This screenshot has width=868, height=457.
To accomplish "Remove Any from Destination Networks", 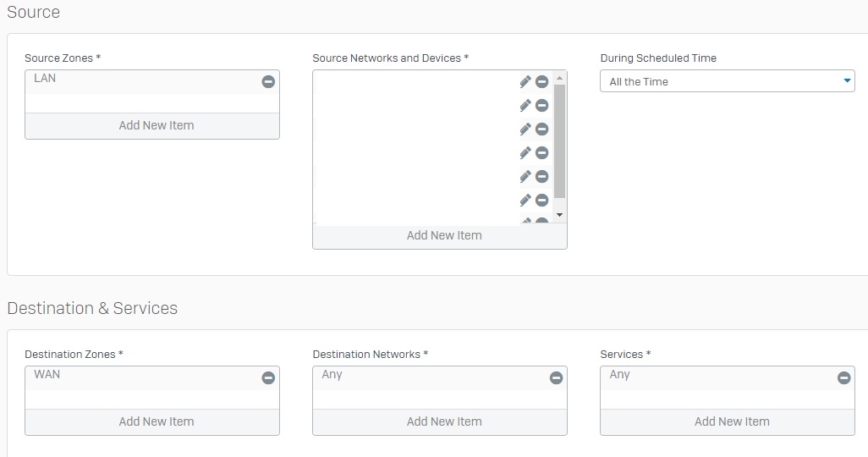I will tap(557, 377).
